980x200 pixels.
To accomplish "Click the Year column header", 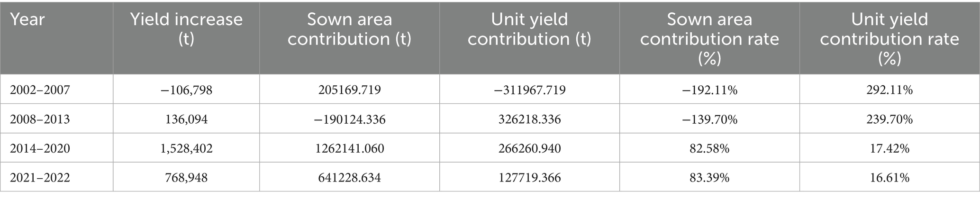I will click(x=27, y=20).
